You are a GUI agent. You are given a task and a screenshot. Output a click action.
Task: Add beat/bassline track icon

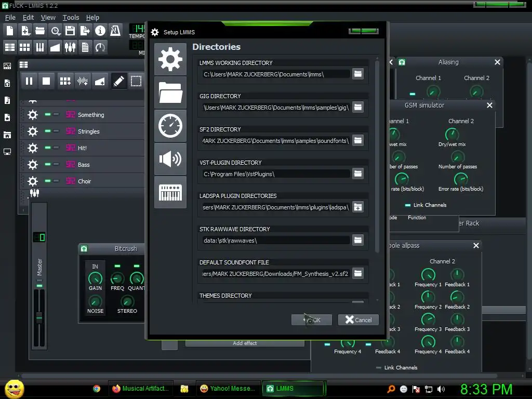click(65, 81)
